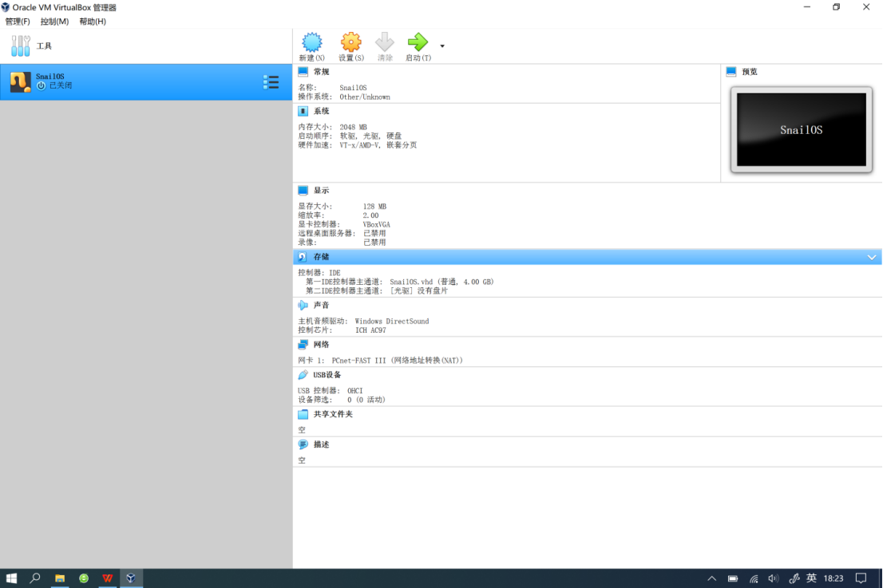The image size is (883, 588).
Task: Click the General (常规) section icon
Action: [303, 72]
